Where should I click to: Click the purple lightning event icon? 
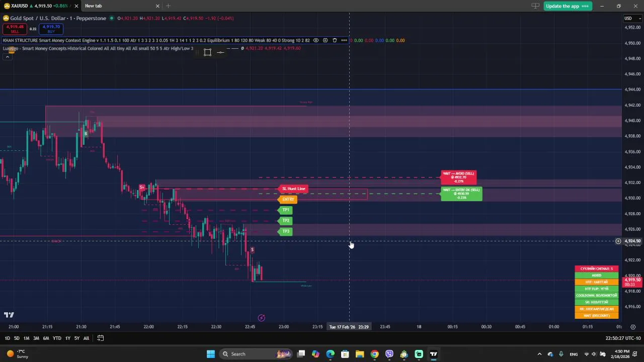coord(261,318)
